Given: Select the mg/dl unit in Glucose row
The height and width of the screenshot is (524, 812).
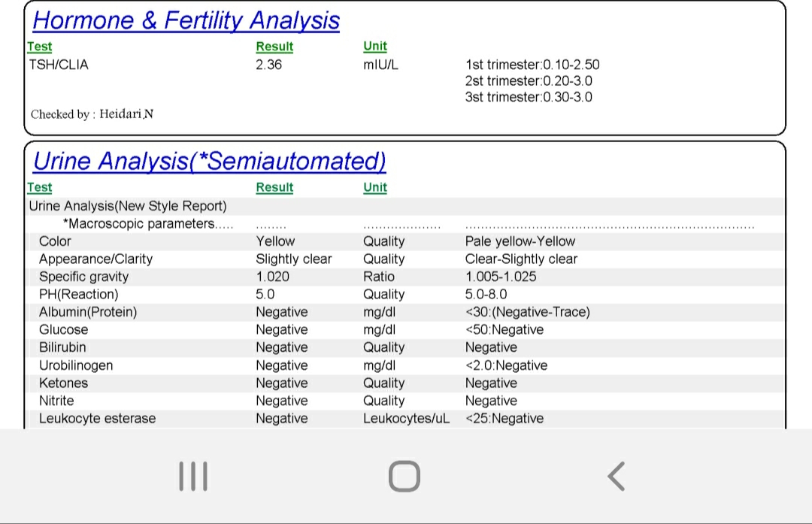Looking at the screenshot, I should (x=379, y=330).
